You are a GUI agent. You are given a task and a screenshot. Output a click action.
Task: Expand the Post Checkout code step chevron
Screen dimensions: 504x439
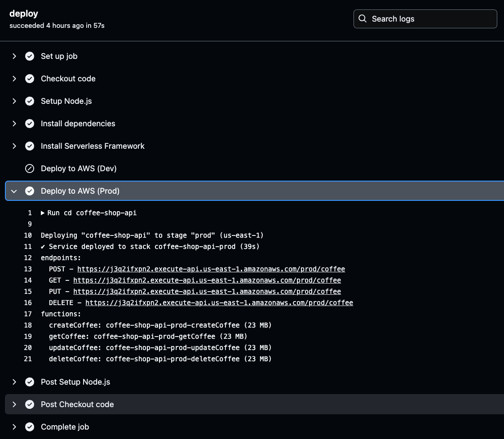point(14,404)
